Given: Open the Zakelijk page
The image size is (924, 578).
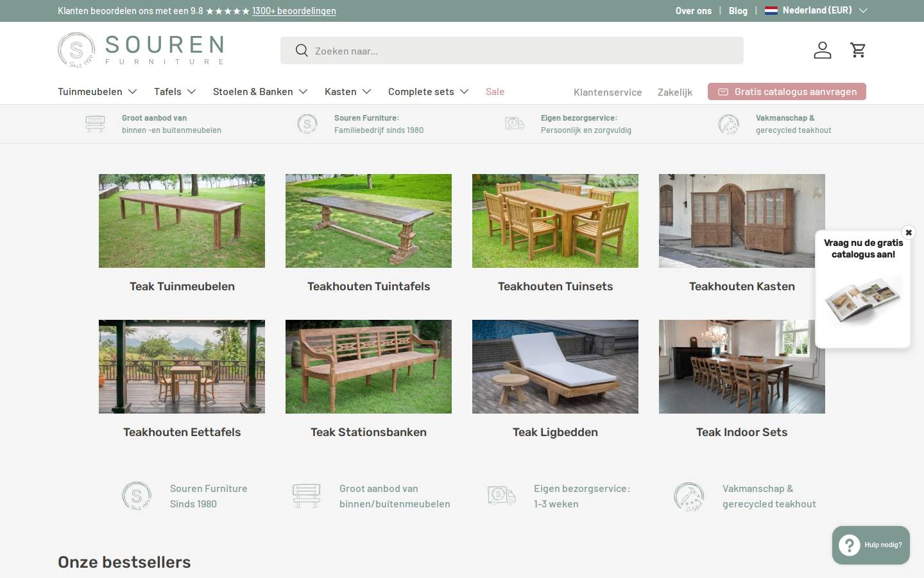Looking at the screenshot, I should click(675, 92).
